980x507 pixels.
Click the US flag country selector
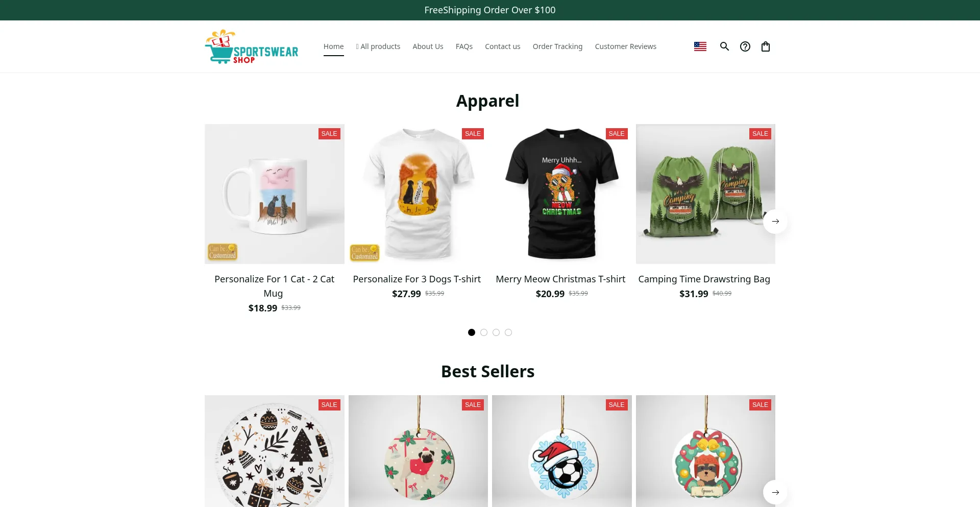(700, 46)
